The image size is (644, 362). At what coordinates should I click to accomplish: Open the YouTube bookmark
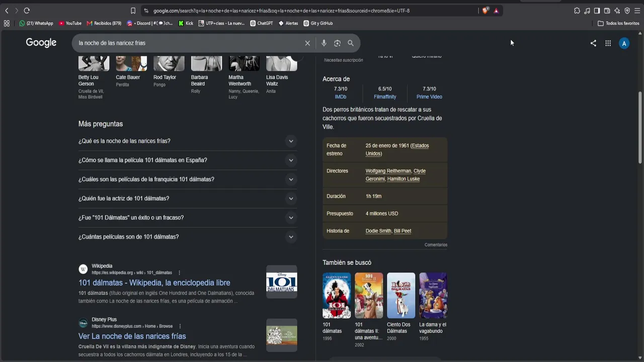(x=70, y=23)
